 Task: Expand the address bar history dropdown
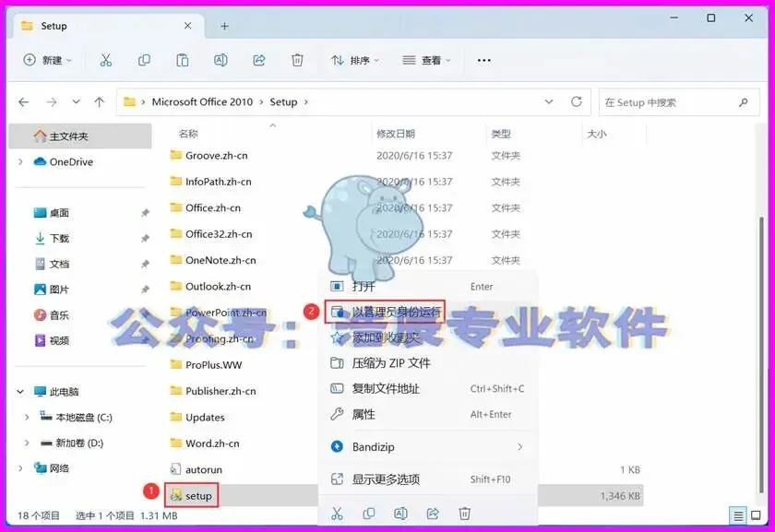[549, 101]
